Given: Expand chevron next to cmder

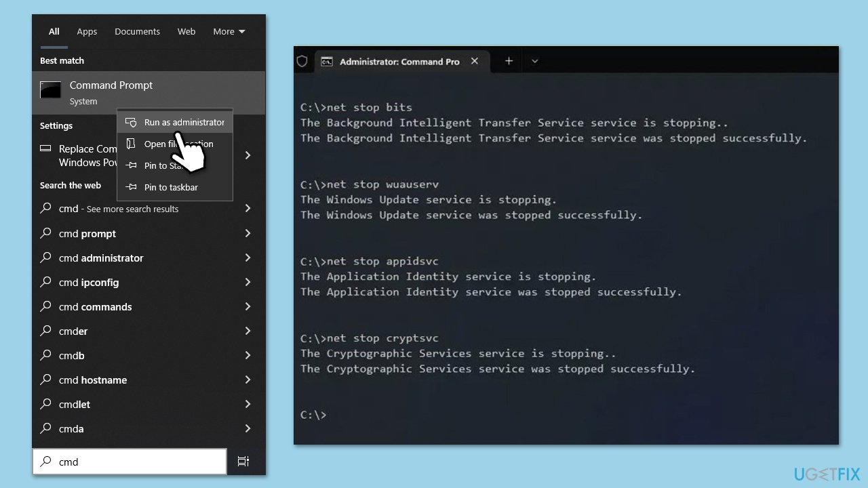Looking at the screenshot, I should click(x=248, y=331).
